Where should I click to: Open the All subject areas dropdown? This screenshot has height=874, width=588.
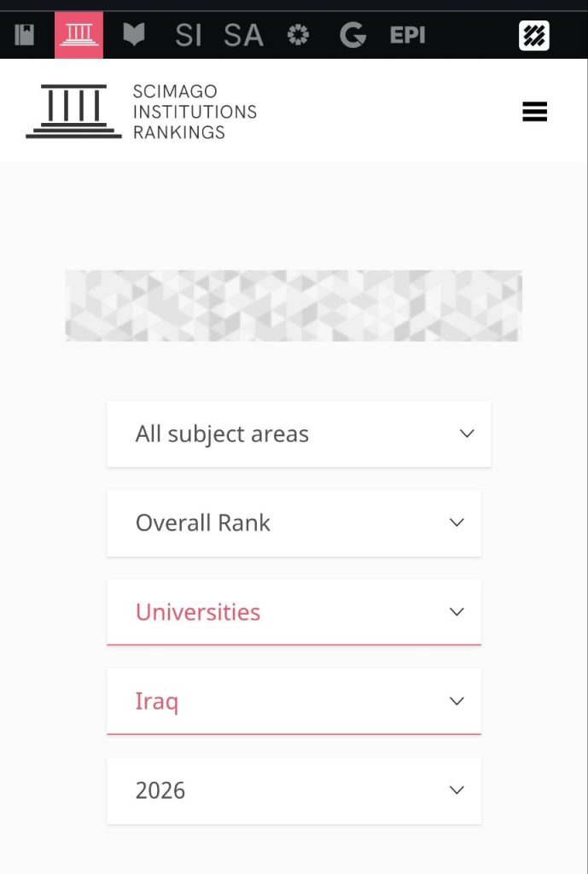[x=299, y=434]
